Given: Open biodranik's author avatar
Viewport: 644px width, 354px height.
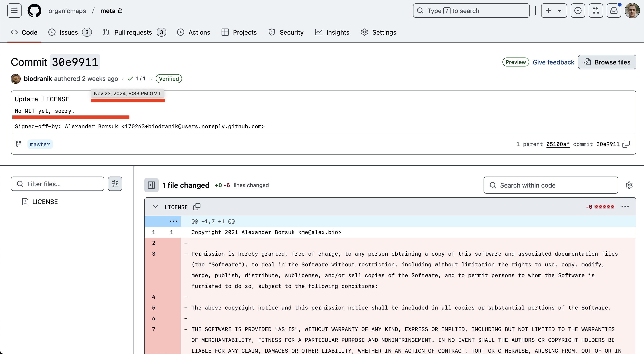Looking at the screenshot, I should 16,79.
